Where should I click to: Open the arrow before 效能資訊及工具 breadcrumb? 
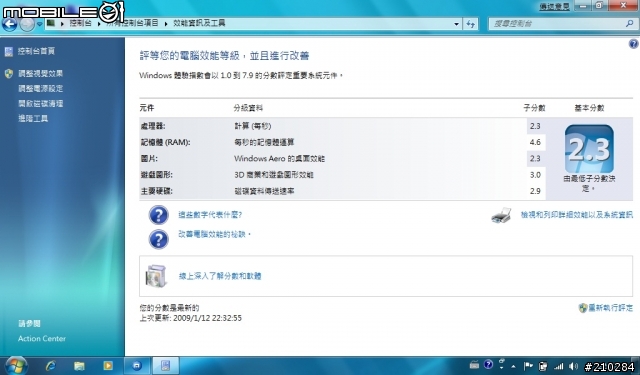pos(166,24)
